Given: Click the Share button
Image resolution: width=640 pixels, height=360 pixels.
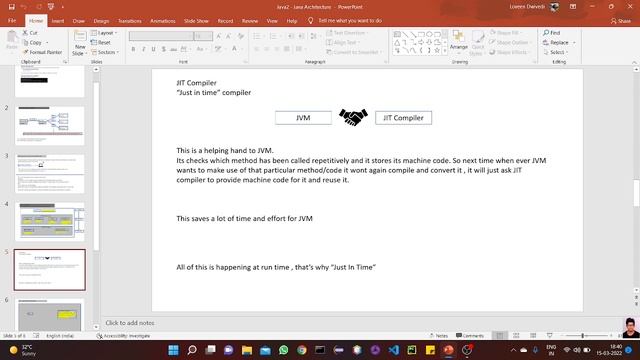Looking at the screenshot, I should [x=621, y=21].
